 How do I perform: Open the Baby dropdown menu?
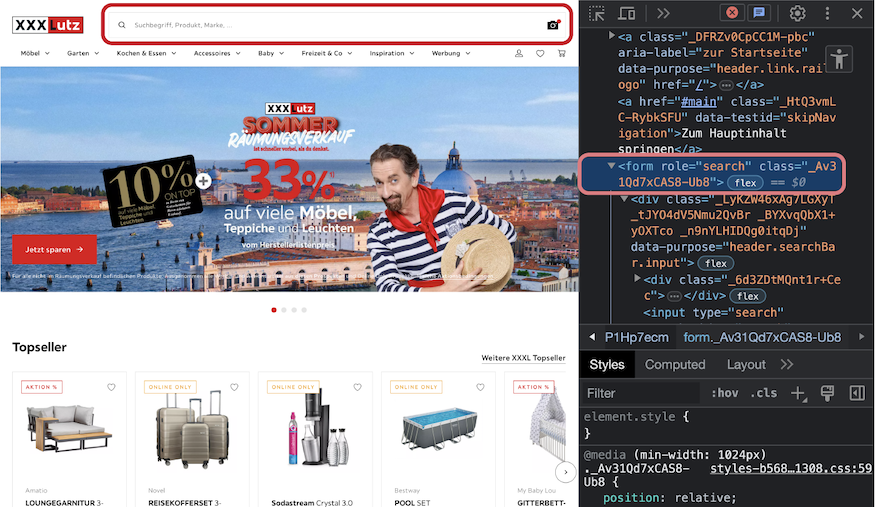click(x=271, y=54)
